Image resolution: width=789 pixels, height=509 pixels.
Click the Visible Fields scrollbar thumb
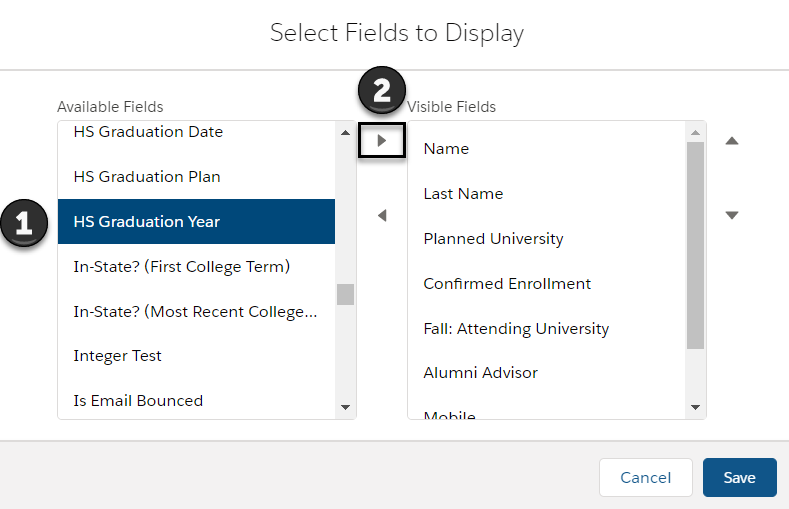(x=695, y=245)
